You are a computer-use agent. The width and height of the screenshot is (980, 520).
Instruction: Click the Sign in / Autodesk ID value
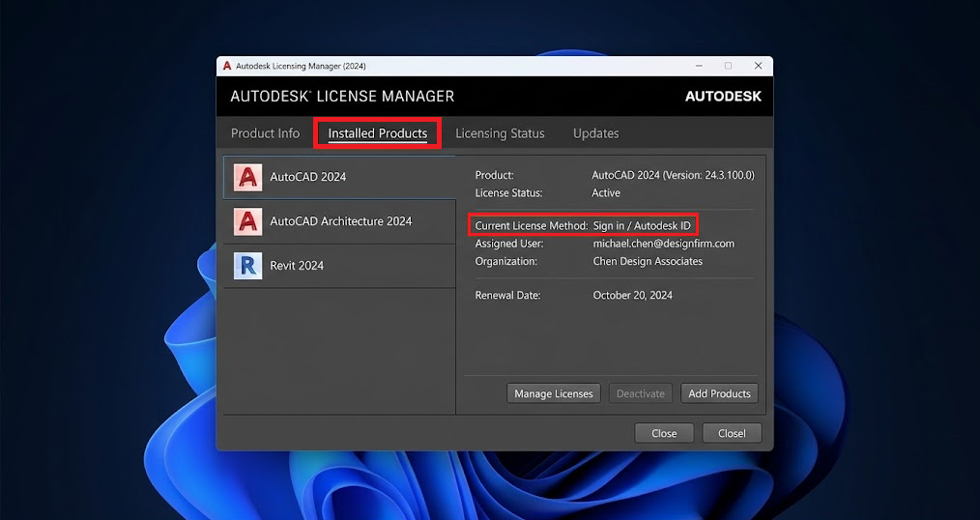coord(641,225)
